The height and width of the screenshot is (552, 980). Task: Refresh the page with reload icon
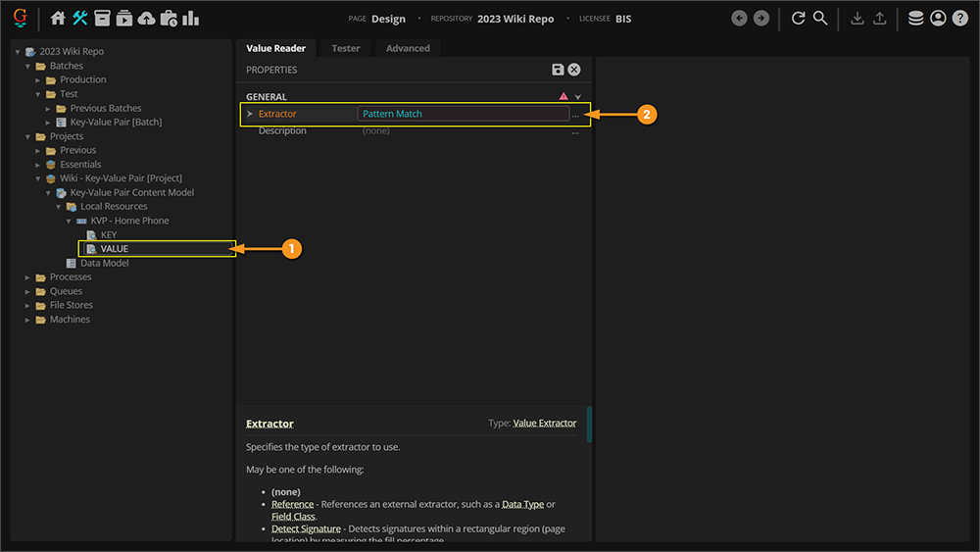pyautogui.click(x=798, y=18)
